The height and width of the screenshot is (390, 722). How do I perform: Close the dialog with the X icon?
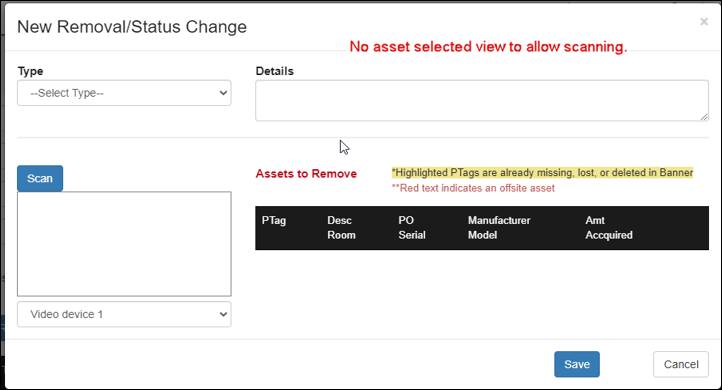pos(704,22)
